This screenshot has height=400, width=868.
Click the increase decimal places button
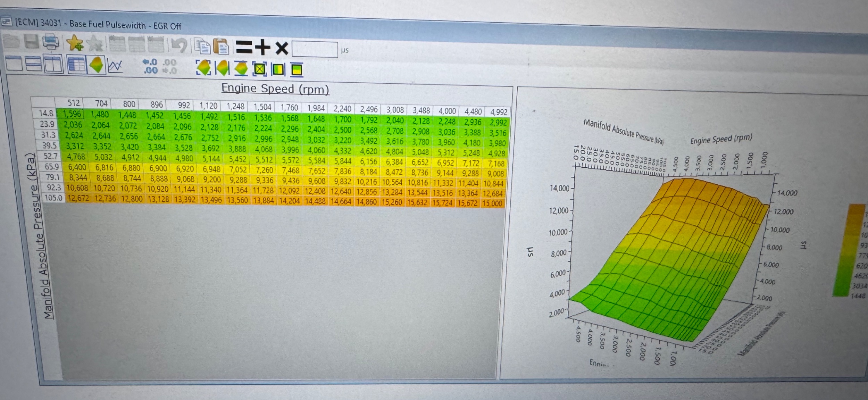pyautogui.click(x=151, y=66)
